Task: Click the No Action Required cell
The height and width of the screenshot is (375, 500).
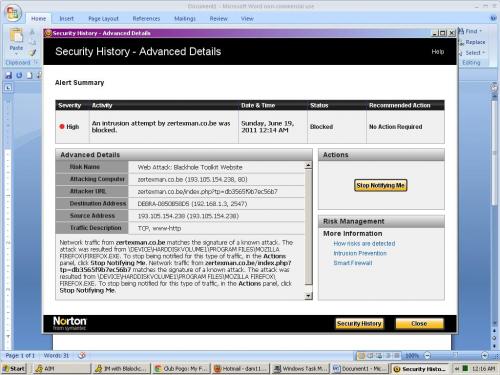Action: tap(405, 127)
